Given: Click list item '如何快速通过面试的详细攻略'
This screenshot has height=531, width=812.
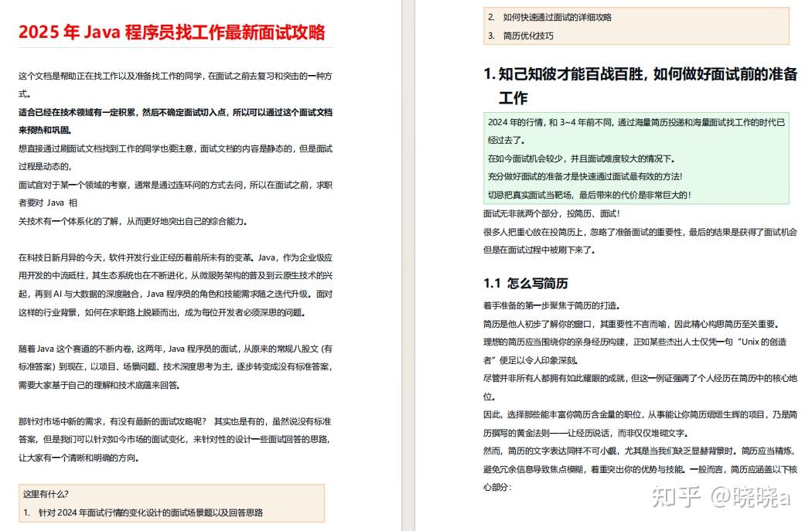Looking at the screenshot, I should click(558, 17).
